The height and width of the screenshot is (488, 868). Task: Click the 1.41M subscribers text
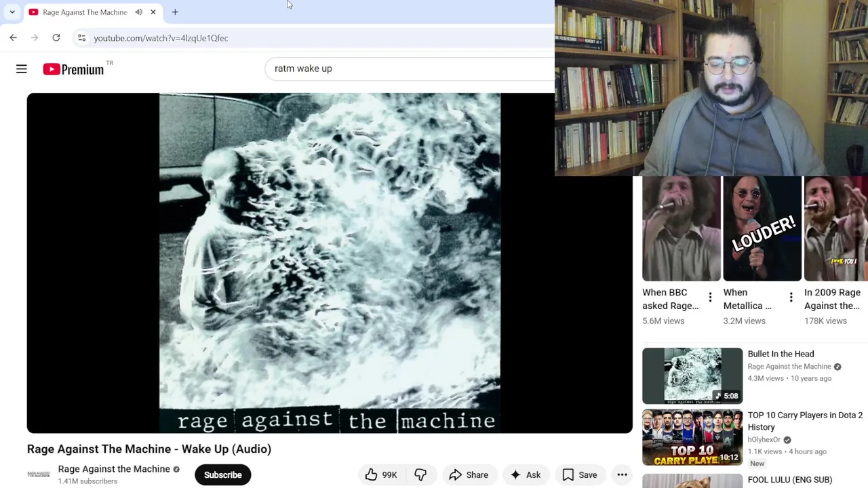point(87,481)
